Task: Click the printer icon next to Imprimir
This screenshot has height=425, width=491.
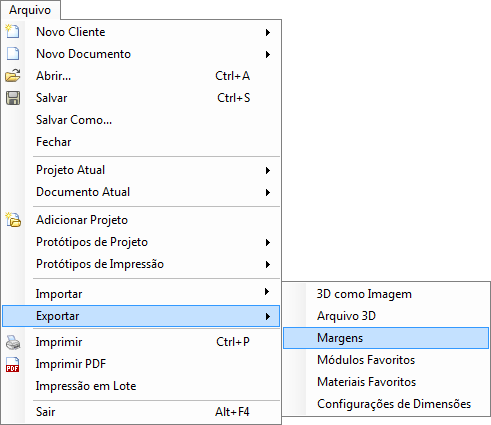Action: (13, 342)
